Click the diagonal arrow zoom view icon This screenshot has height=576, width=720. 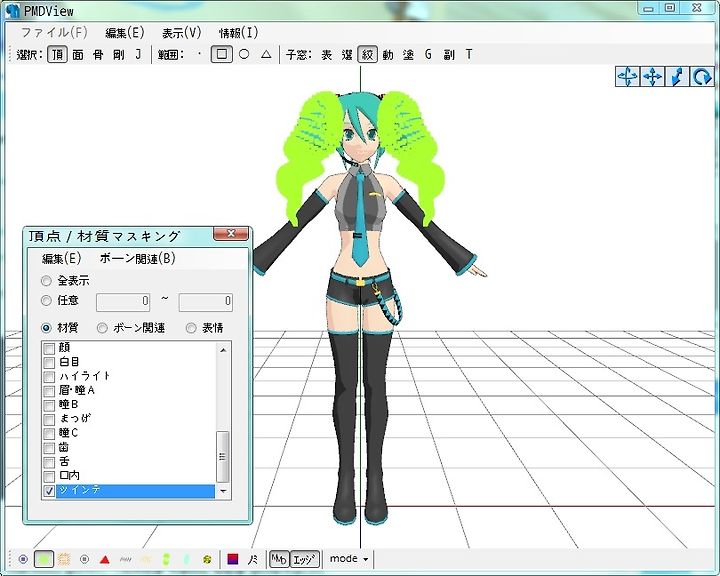tap(677, 76)
